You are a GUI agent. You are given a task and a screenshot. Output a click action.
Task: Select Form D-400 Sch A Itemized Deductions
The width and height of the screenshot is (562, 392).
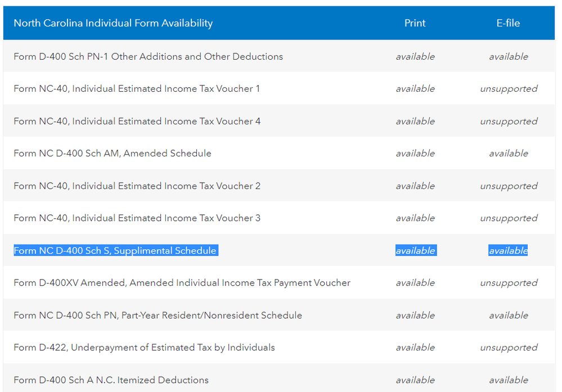111,380
